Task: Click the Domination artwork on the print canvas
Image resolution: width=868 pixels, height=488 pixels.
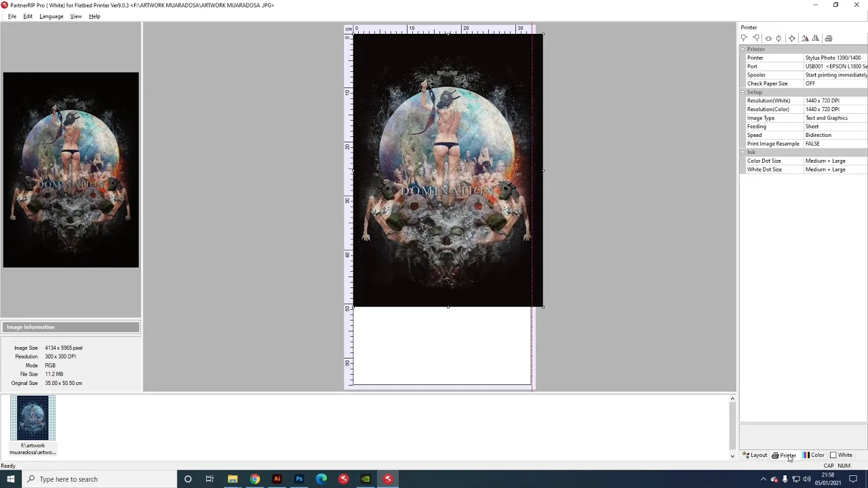Action: tap(448, 171)
